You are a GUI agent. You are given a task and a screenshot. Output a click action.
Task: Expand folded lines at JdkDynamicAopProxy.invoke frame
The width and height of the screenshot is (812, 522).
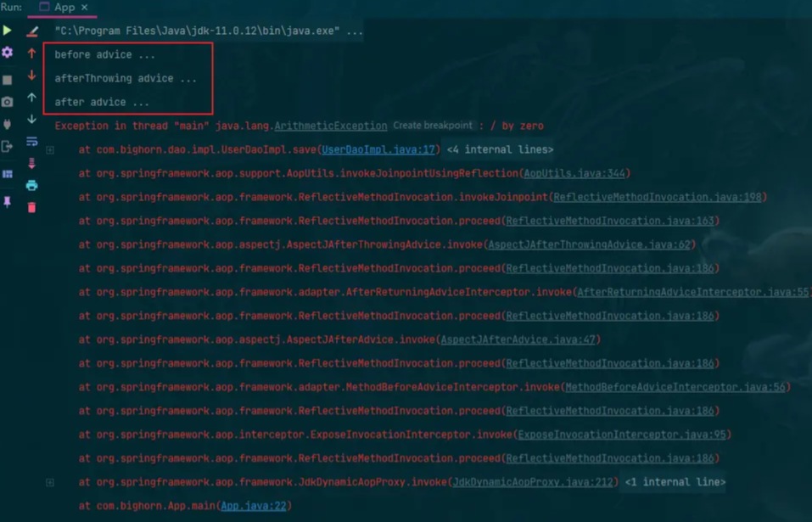(50, 482)
